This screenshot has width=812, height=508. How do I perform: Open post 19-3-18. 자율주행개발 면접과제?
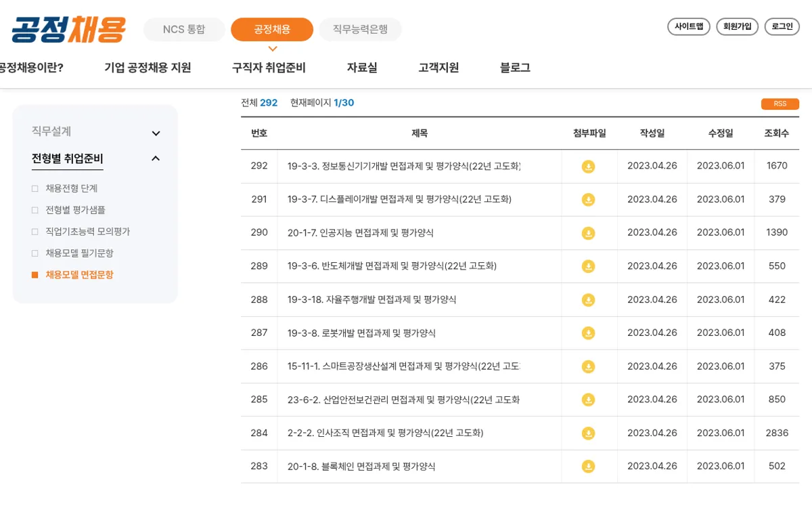(371, 299)
